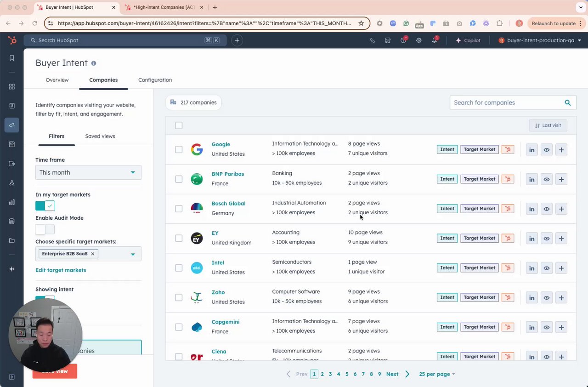
Task: Open the Marketing megaphone sidebar icon
Action: point(12,125)
